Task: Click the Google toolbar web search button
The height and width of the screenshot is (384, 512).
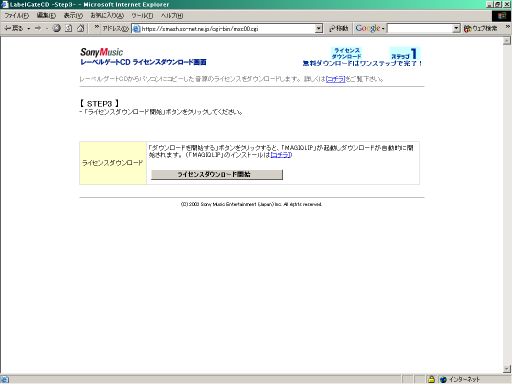Action: tap(480, 29)
